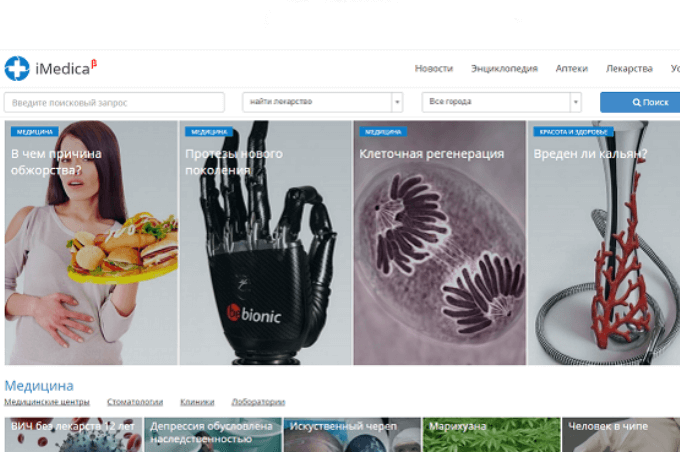Open the bionic hand prosthetics article image
This screenshot has height=452, width=680.
pyautogui.click(x=265, y=260)
